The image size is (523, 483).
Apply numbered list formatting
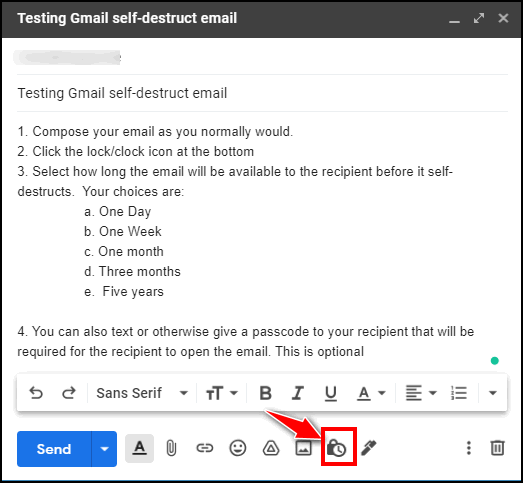pyautogui.click(x=459, y=393)
